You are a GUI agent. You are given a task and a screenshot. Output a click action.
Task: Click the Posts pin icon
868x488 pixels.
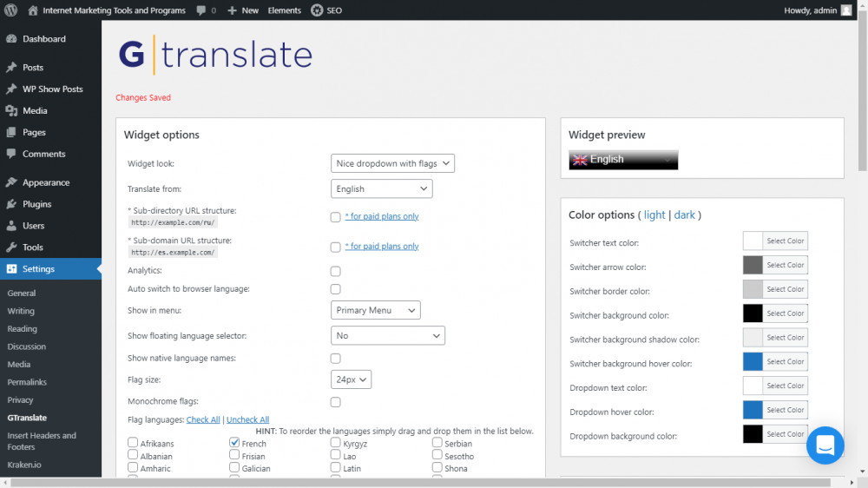click(x=11, y=67)
